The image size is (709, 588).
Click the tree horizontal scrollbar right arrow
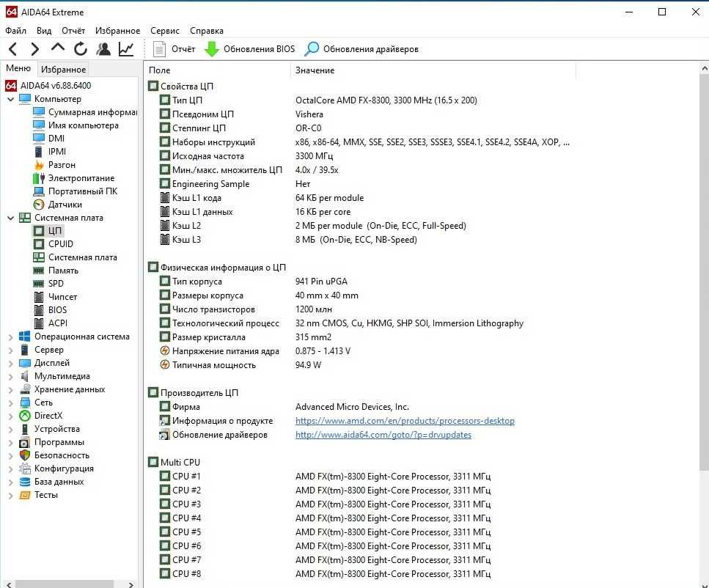coord(131,584)
